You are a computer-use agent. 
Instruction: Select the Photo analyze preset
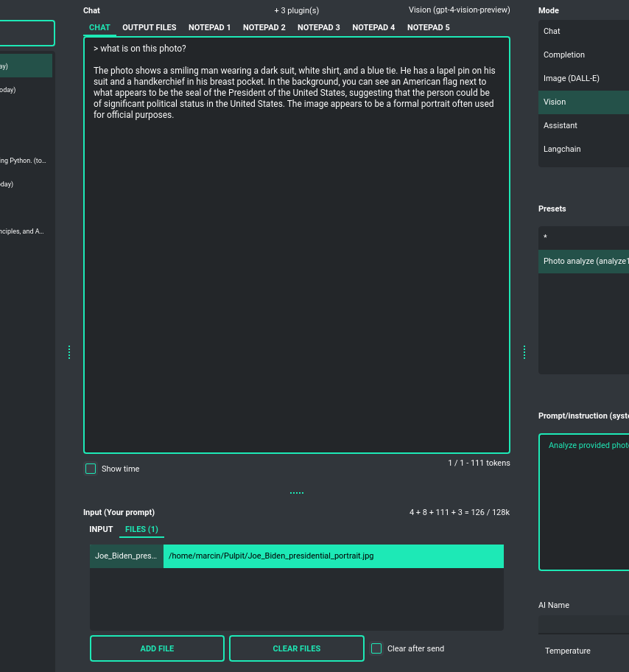pos(583,261)
